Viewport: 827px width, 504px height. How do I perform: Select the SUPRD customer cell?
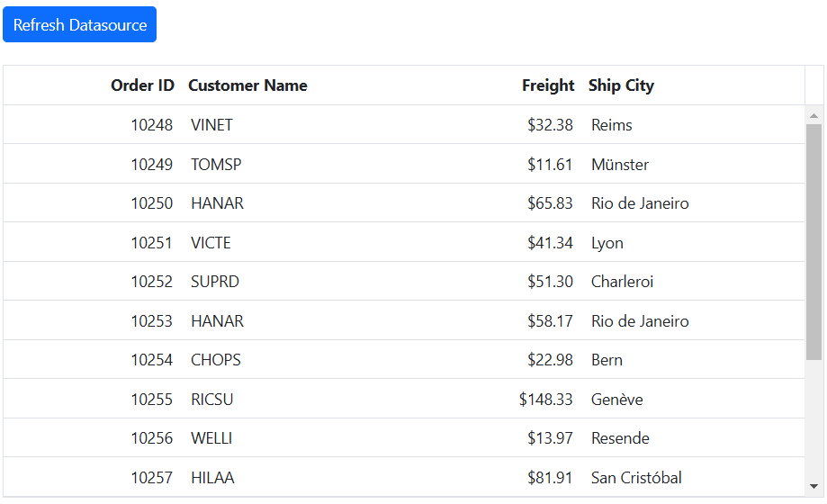click(x=215, y=282)
